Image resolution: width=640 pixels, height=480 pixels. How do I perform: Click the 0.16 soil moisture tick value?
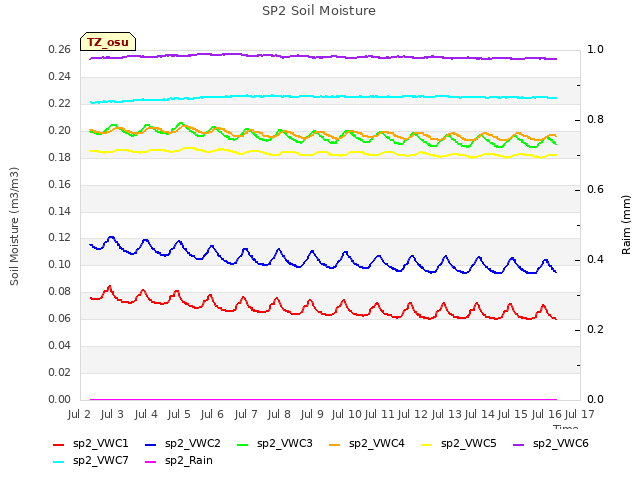[x=60, y=184]
